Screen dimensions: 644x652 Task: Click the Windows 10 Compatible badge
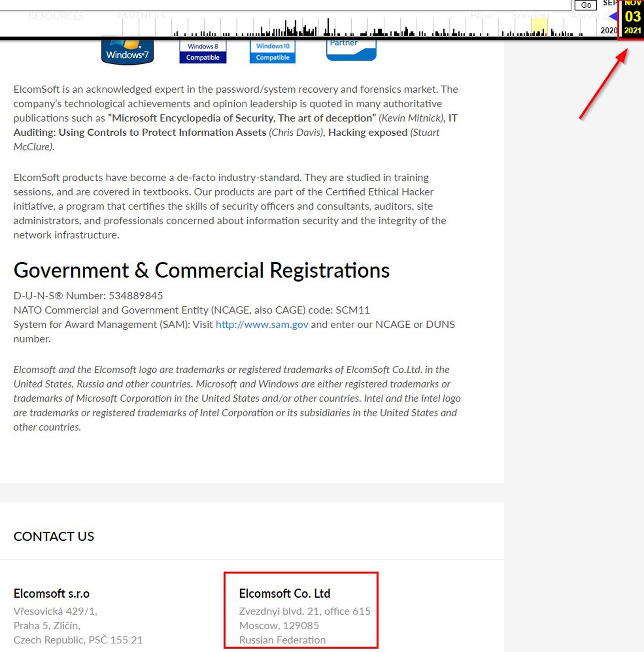(x=273, y=52)
